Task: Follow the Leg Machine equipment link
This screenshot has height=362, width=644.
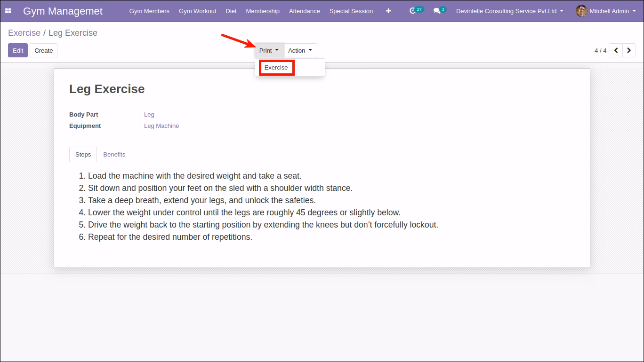Action: click(161, 126)
